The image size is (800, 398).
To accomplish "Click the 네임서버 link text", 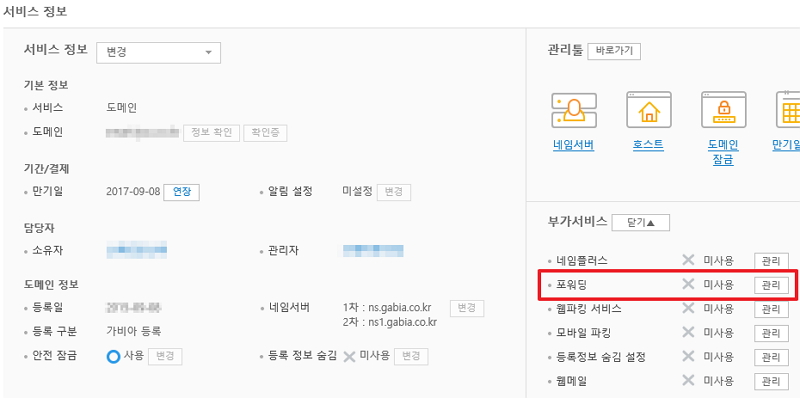I will [573, 145].
